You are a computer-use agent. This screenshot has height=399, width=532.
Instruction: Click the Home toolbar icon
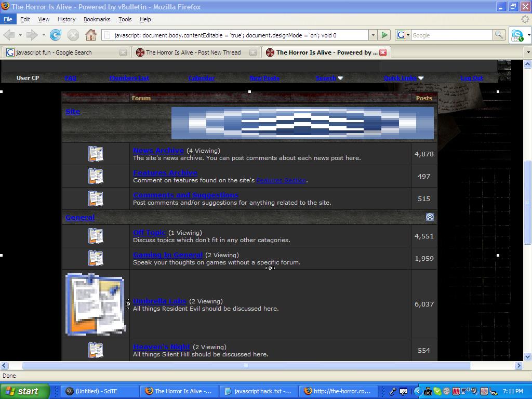90,35
